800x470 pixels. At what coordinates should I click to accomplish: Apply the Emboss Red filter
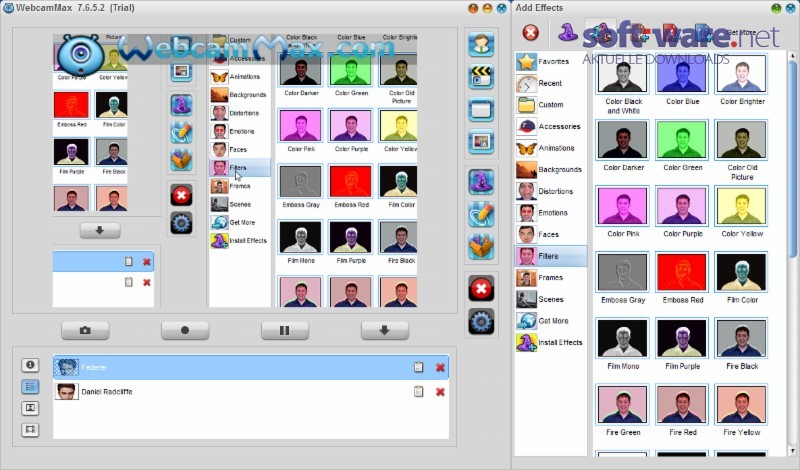(682, 272)
